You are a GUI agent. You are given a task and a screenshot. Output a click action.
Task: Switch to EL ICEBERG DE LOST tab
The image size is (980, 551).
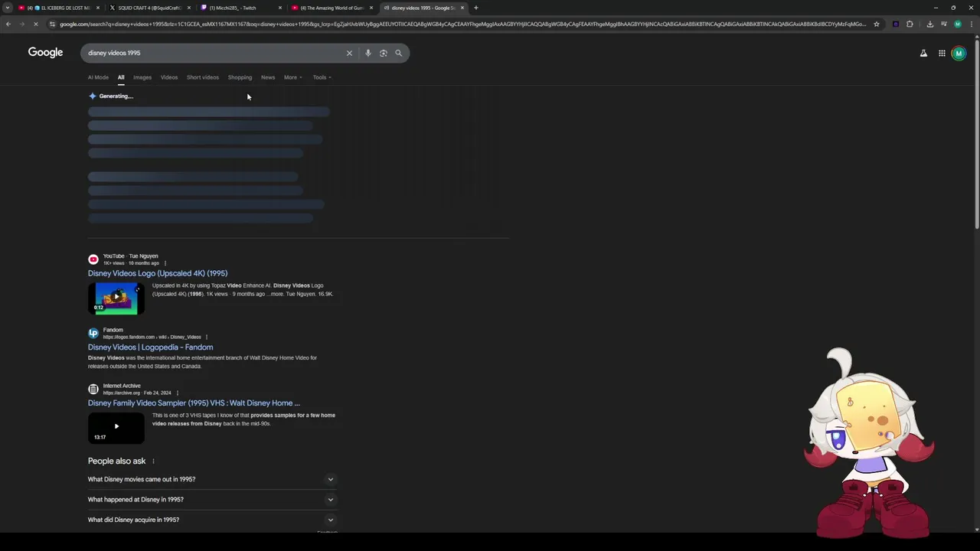(x=58, y=8)
